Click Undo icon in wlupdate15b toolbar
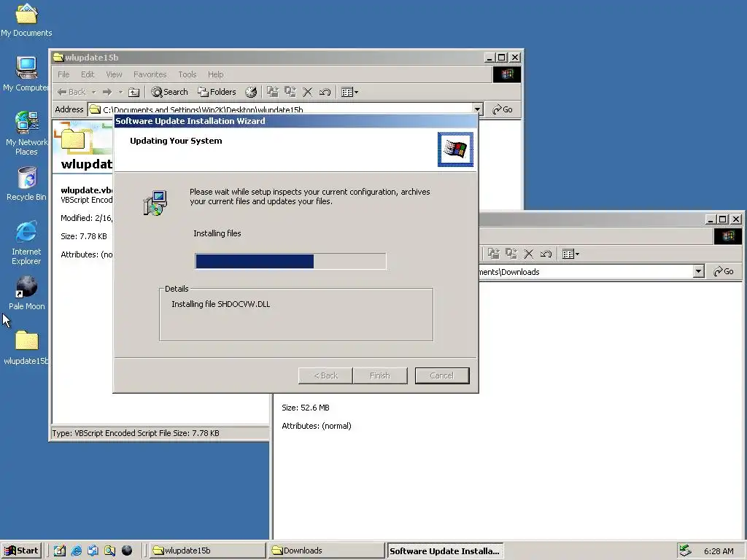The image size is (747, 560). tap(325, 92)
